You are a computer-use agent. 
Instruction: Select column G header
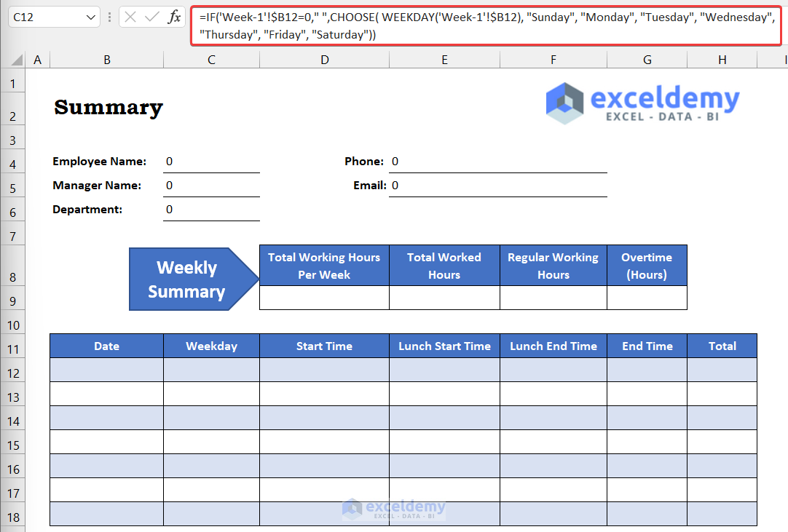click(647, 60)
